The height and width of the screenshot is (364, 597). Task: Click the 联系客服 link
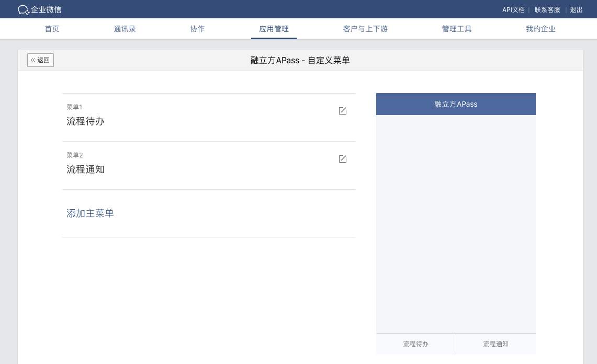(547, 10)
